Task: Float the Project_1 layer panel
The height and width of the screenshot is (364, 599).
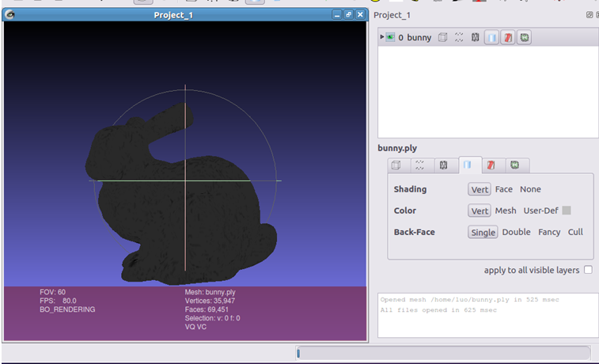Action: click(590, 15)
